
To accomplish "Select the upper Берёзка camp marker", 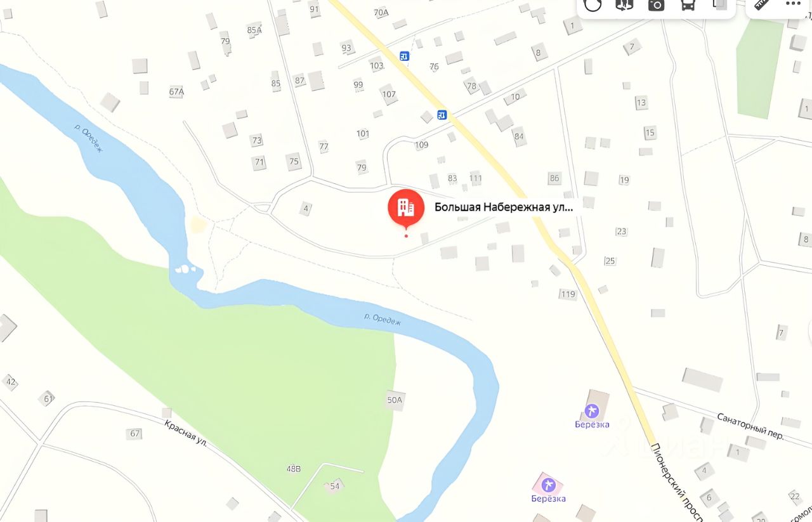I will click(x=592, y=411).
